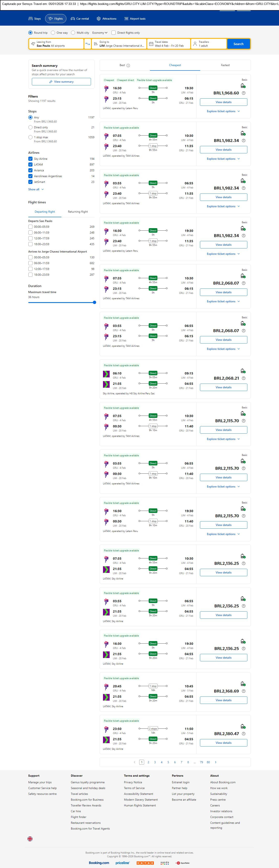Click the Sky Airline logo on the 06:10 flight
The height and width of the screenshot is (868, 279).
tap(106, 374)
